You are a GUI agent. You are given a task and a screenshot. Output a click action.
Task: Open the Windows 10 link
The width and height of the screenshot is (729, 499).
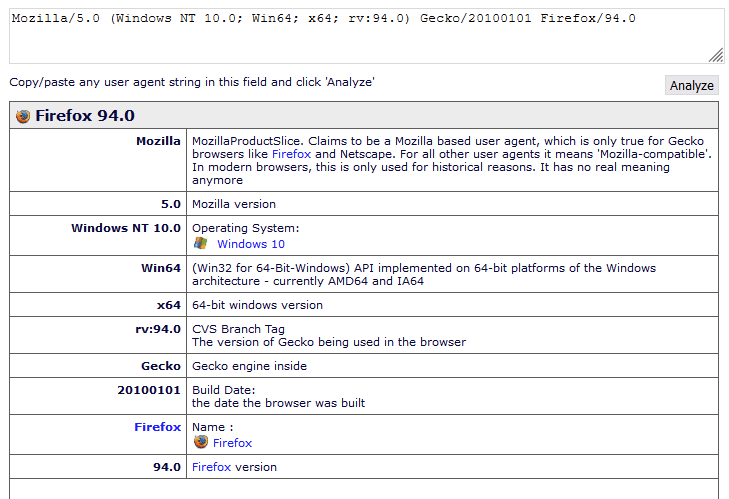(x=251, y=244)
